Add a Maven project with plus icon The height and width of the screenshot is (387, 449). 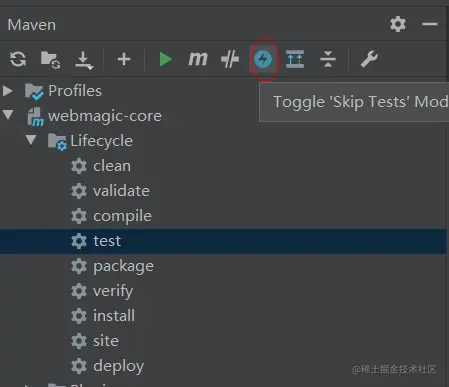coord(124,60)
